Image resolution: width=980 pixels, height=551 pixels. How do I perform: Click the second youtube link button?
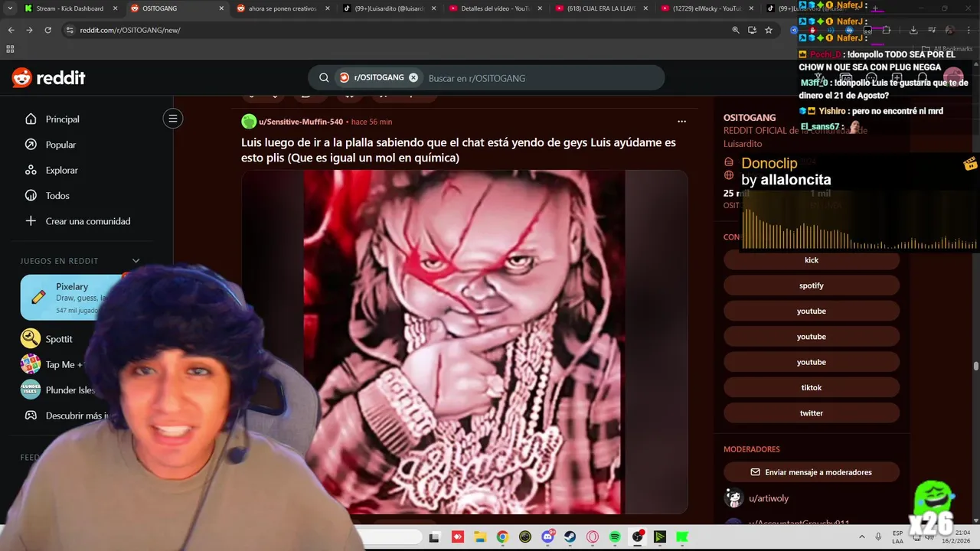tap(812, 337)
